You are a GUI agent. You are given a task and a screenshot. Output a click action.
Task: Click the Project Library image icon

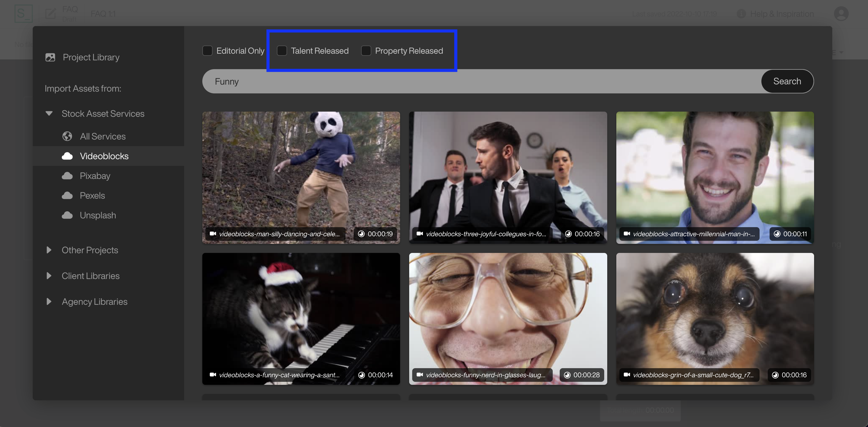(50, 57)
